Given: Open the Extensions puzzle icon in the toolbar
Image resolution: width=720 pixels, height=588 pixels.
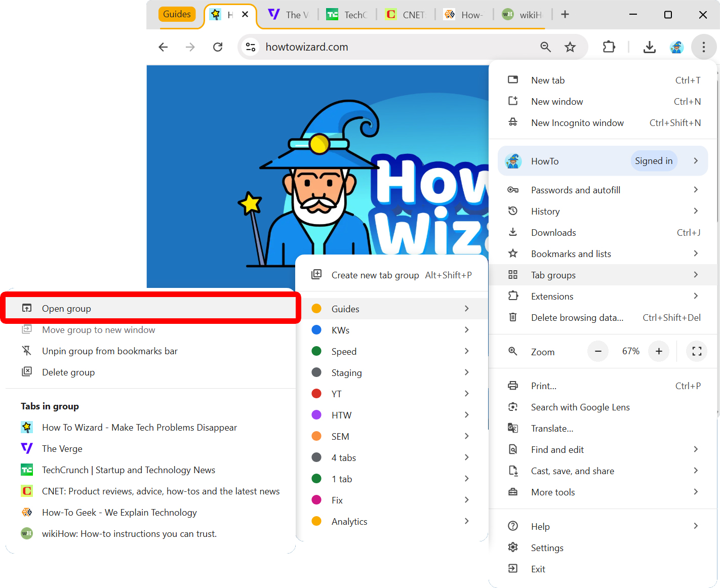Looking at the screenshot, I should point(609,47).
